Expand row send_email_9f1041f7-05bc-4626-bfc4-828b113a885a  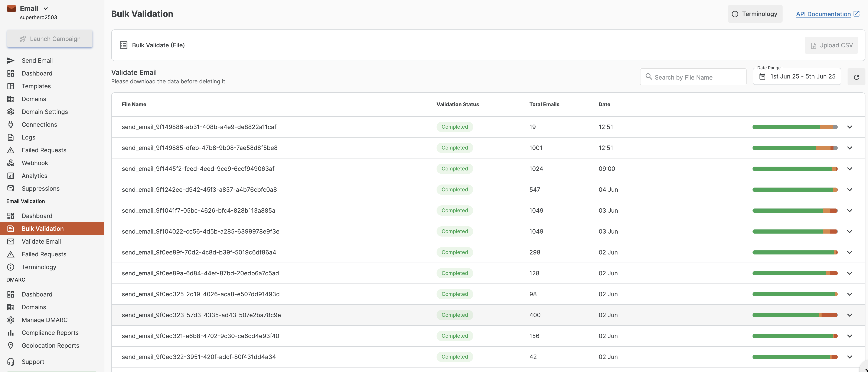coord(849,211)
